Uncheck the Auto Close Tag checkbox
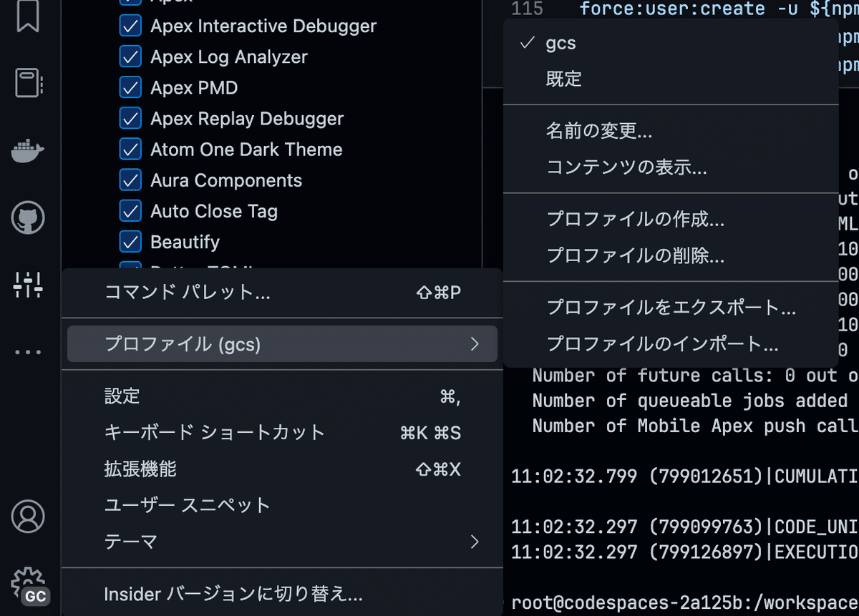859x616 pixels. [130, 211]
